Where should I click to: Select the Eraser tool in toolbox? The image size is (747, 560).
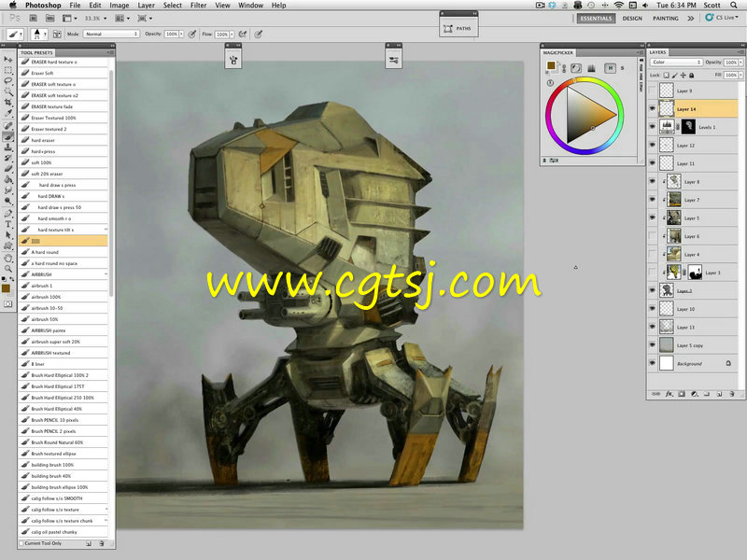8,169
